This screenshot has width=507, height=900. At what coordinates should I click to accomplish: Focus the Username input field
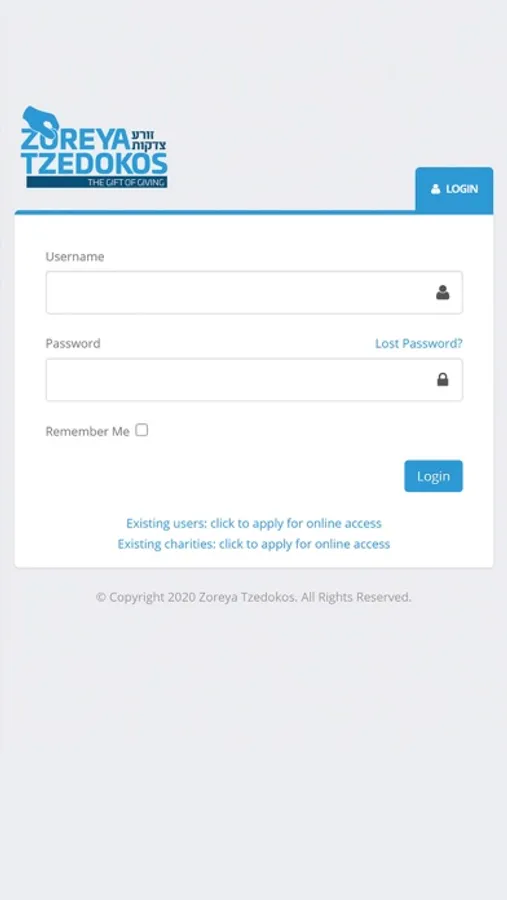click(254, 293)
